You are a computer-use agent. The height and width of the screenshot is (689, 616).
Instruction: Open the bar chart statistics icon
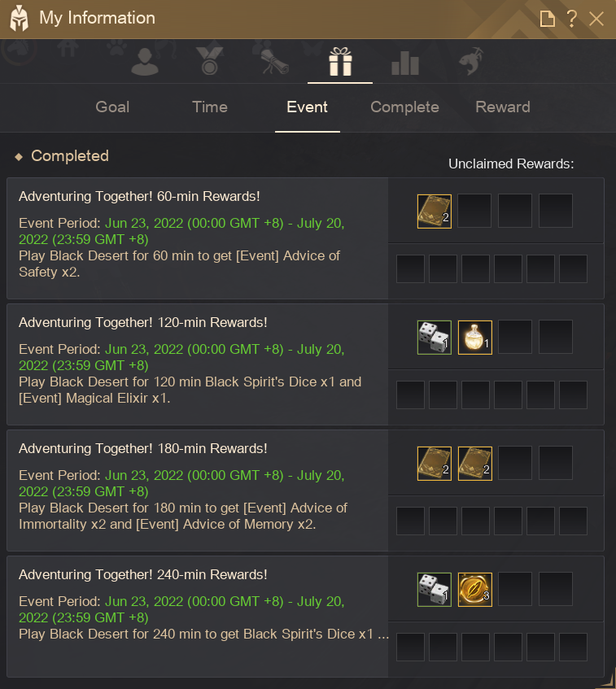click(x=405, y=63)
